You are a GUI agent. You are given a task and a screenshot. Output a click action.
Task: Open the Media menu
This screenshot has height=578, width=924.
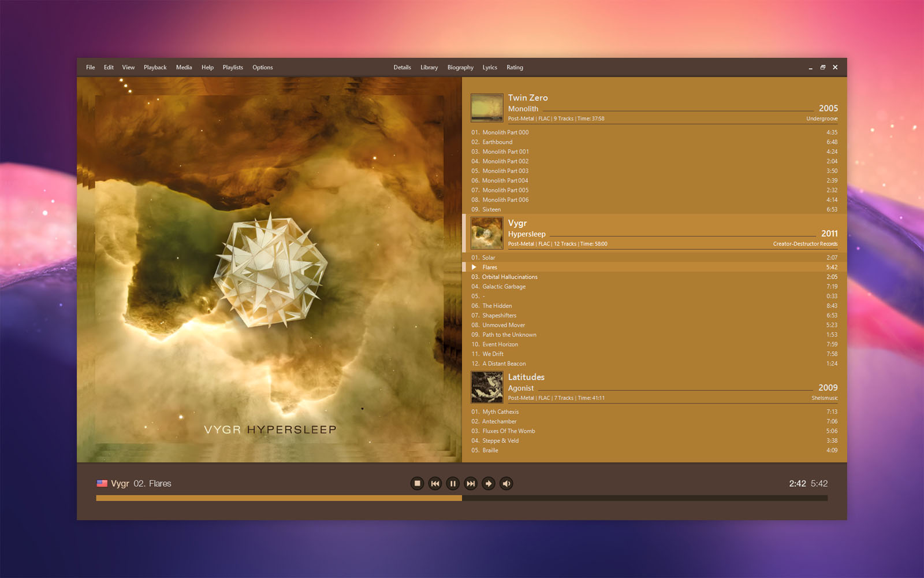(184, 67)
